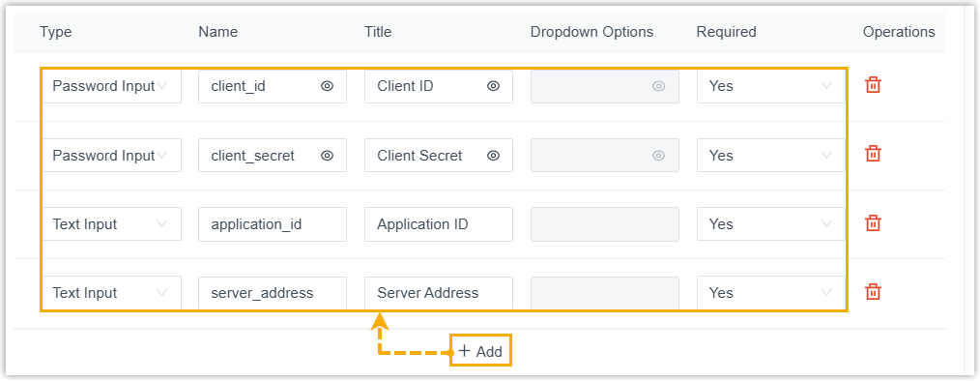Click the Required column header
The image size is (980, 381).
point(726,32)
